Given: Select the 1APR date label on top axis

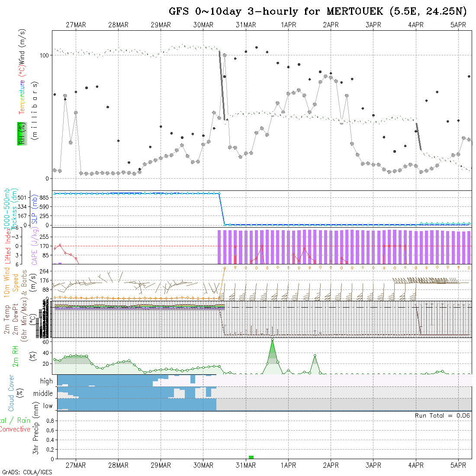Looking at the screenshot, I should 288,25.
